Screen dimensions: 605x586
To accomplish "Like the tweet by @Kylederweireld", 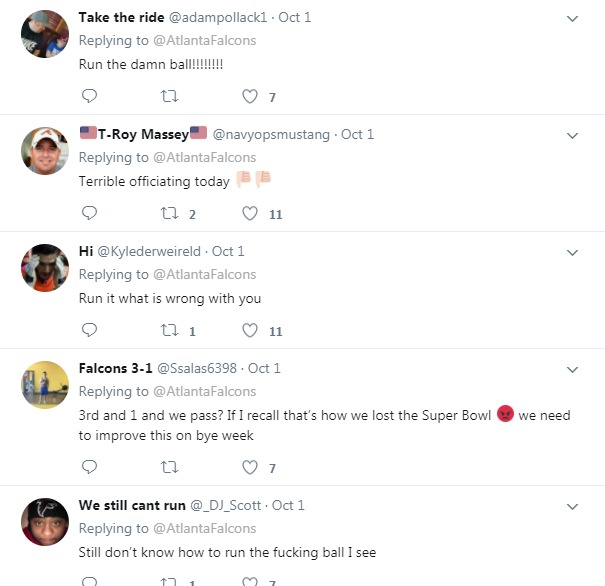I will coord(250,330).
